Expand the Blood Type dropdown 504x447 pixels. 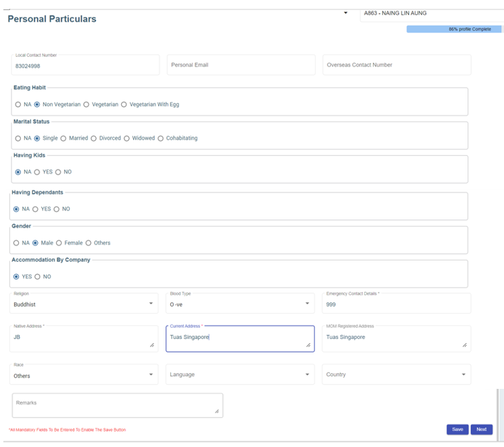point(240,304)
